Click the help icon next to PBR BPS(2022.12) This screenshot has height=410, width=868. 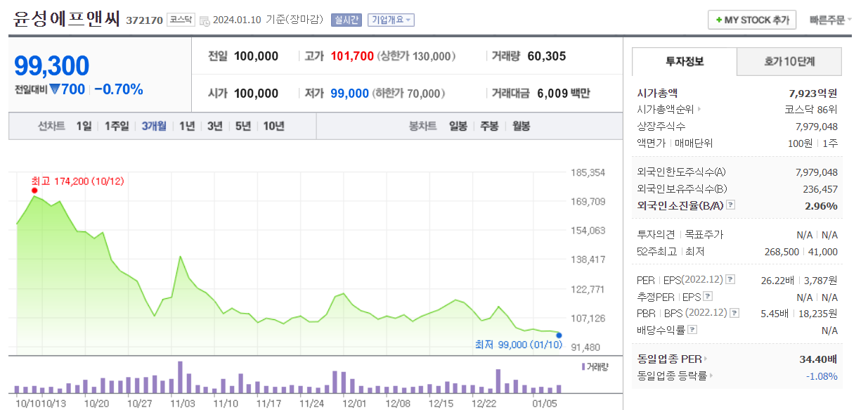coord(734,314)
